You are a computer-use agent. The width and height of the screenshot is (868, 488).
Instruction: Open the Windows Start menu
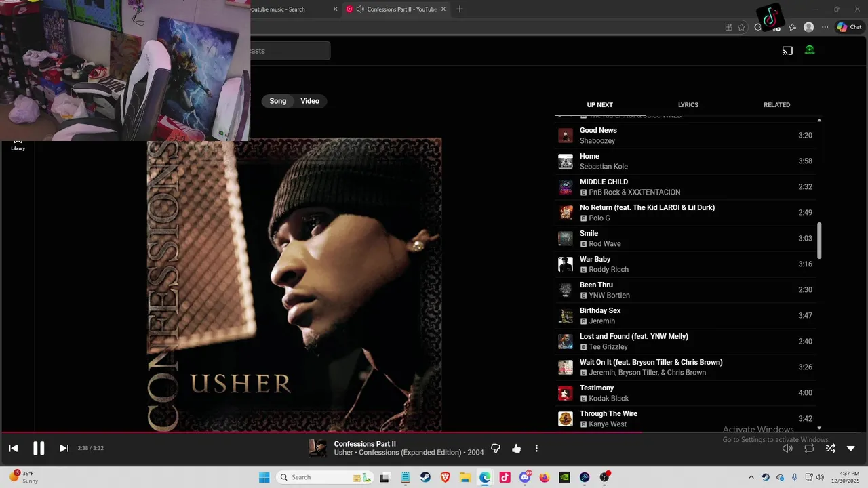click(264, 477)
